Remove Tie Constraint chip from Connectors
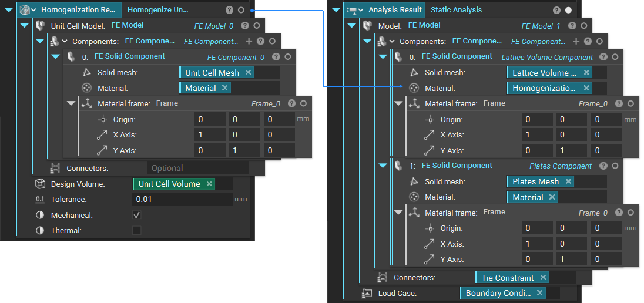644x303 pixels. coord(543,278)
